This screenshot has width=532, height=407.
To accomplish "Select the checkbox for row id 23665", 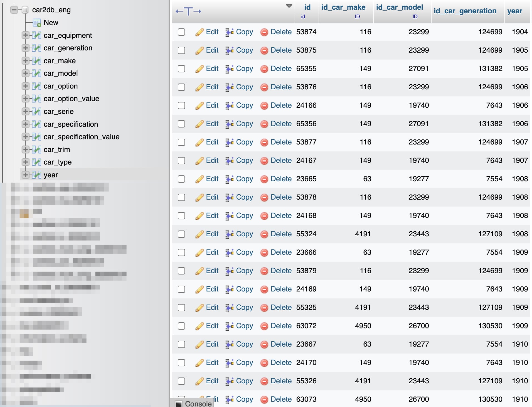I will click(181, 179).
